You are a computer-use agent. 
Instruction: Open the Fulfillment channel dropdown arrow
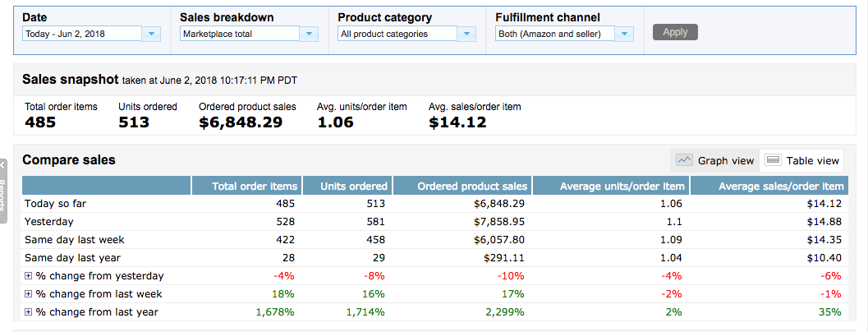tap(624, 34)
